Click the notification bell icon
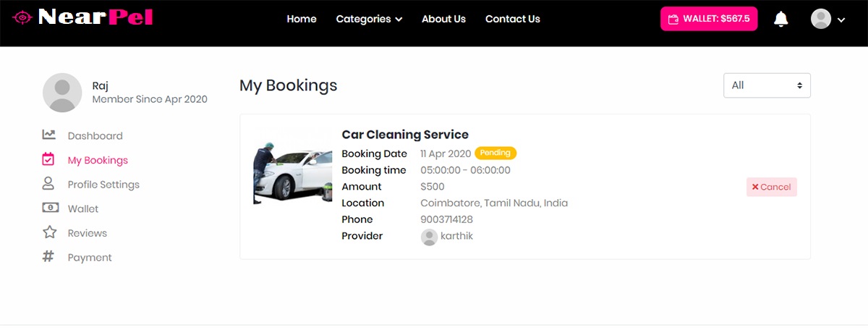 [780, 20]
